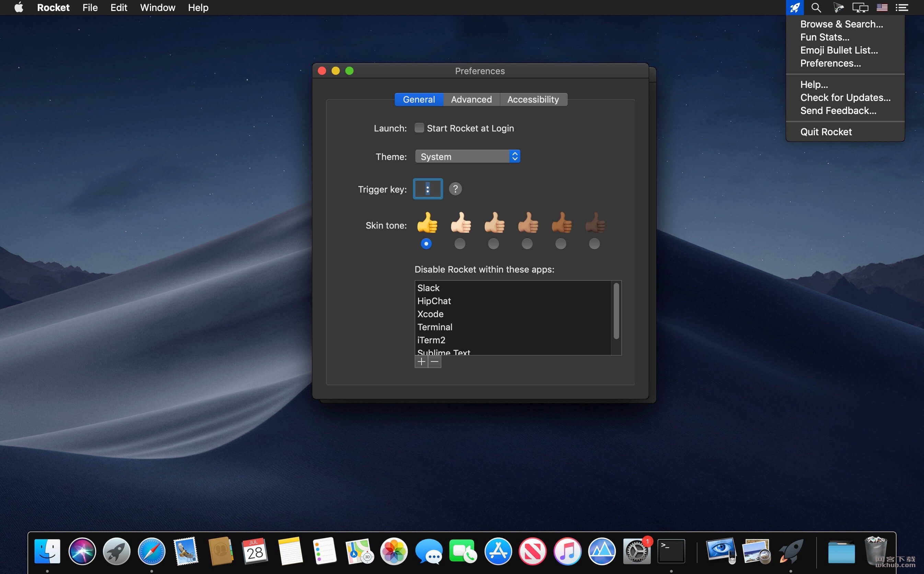Open Mail stamp icon in Dock
Image resolution: width=924 pixels, height=574 pixels.
tap(186, 551)
